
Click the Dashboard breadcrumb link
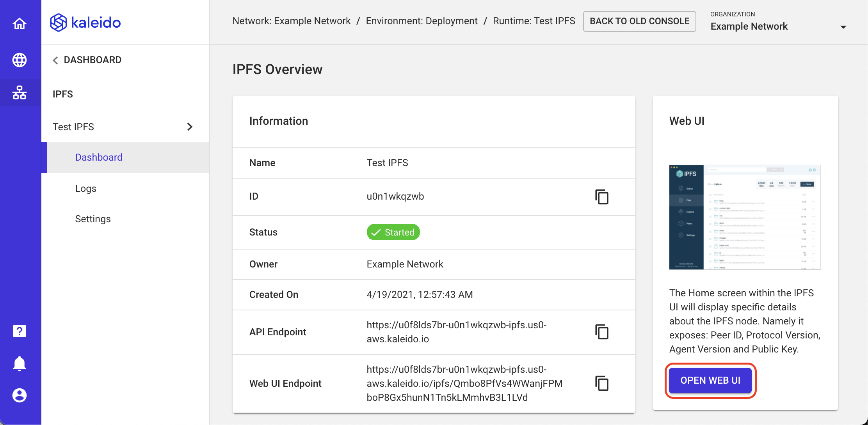92,60
